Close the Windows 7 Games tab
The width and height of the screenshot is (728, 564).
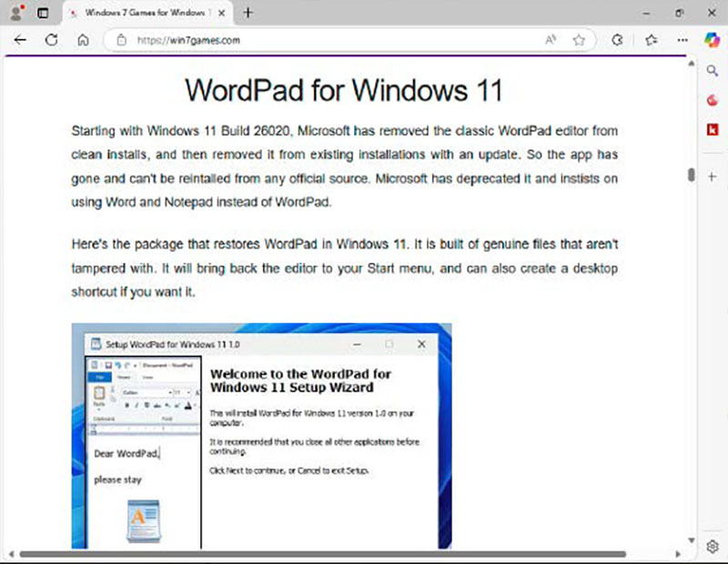pyautogui.click(x=222, y=13)
